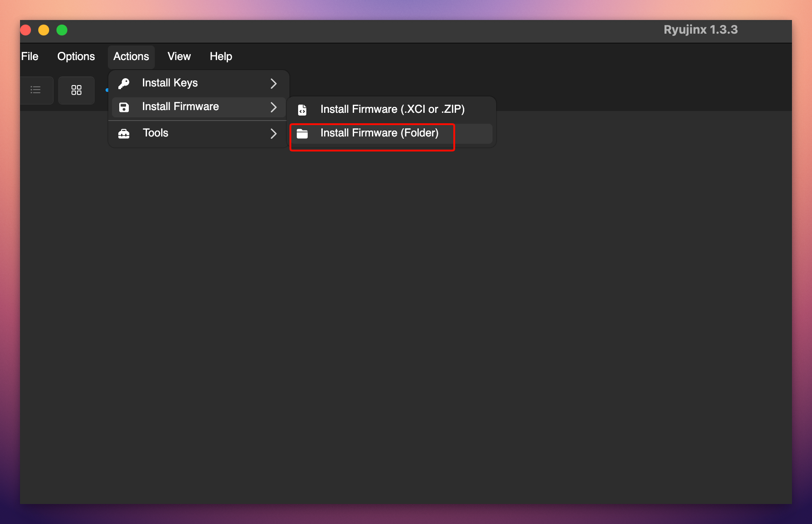Minimize Ryujinx with the yellow button
Image resolution: width=812 pixels, height=524 pixels.
coord(44,30)
